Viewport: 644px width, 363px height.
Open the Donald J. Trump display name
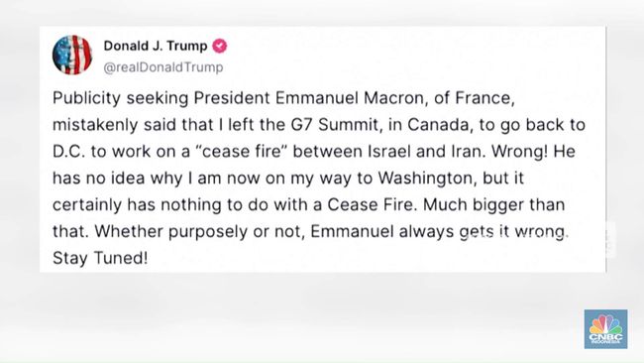pyautogui.click(x=156, y=46)
